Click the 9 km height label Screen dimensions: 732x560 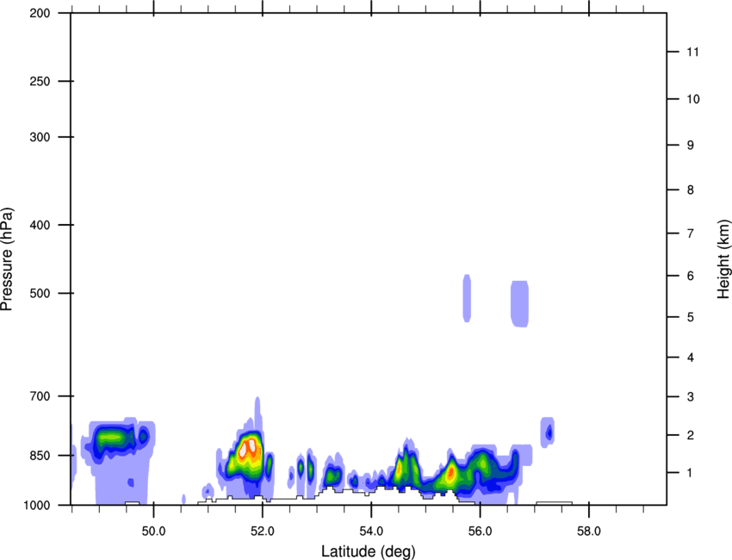[x=691, y=146]
